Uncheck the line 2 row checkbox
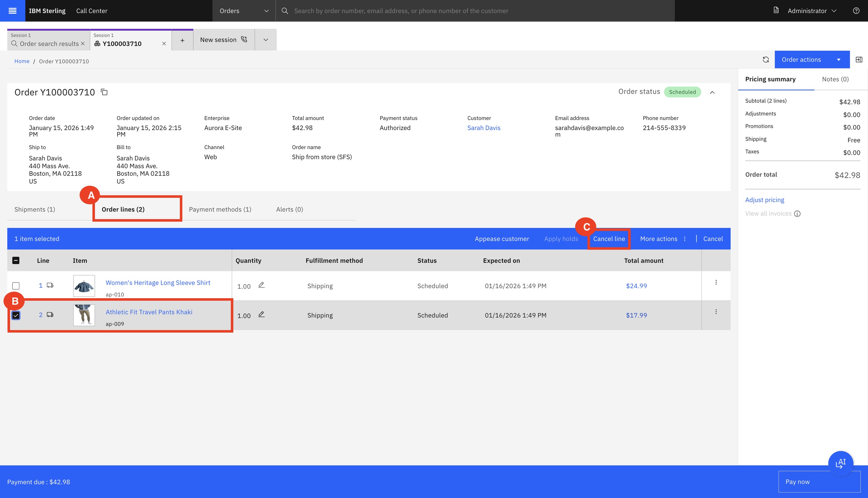The width and height of the screenshot is (868, 498). (16, 315)
